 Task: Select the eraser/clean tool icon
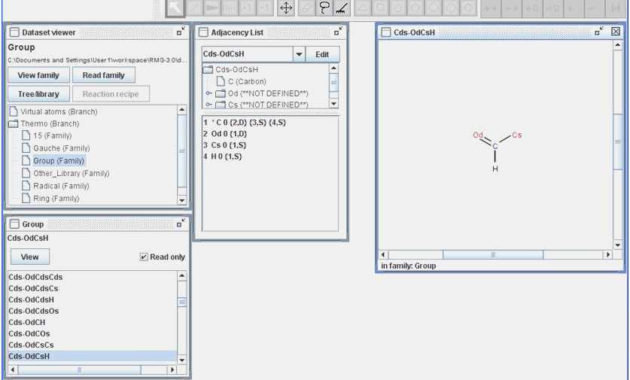tap(342, 8)
